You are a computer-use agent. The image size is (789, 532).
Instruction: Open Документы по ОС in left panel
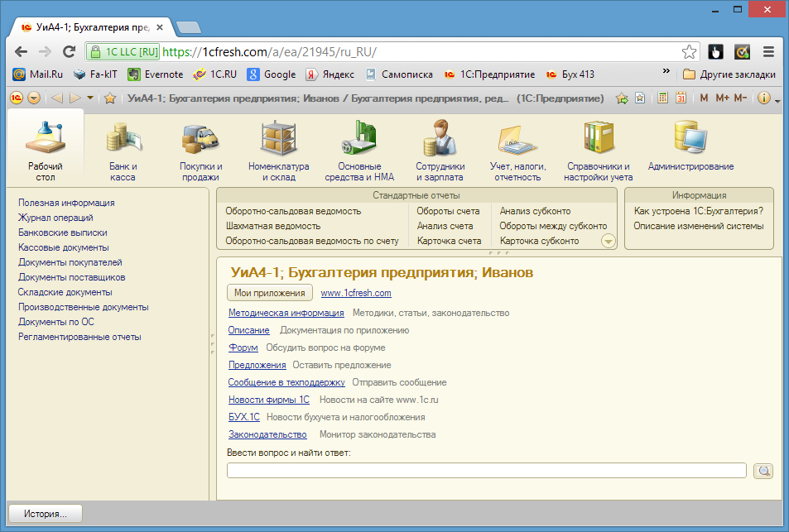point(55,322)
